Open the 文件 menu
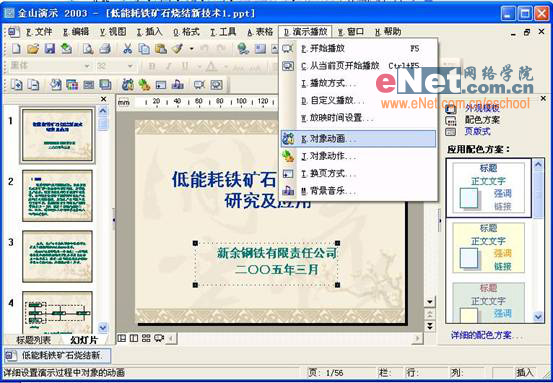The image size is (553, 383). (40, 32)
